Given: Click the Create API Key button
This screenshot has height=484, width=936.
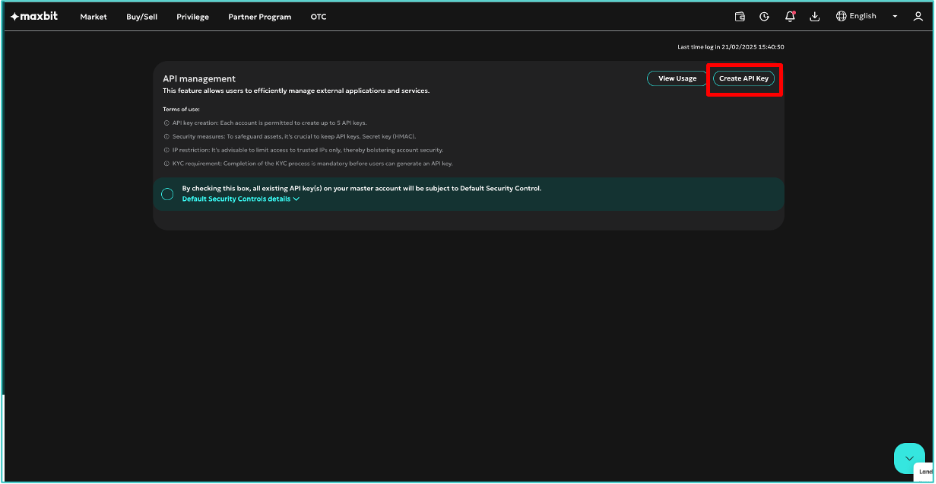Looking at the screenshot, I should click(744, 78).
